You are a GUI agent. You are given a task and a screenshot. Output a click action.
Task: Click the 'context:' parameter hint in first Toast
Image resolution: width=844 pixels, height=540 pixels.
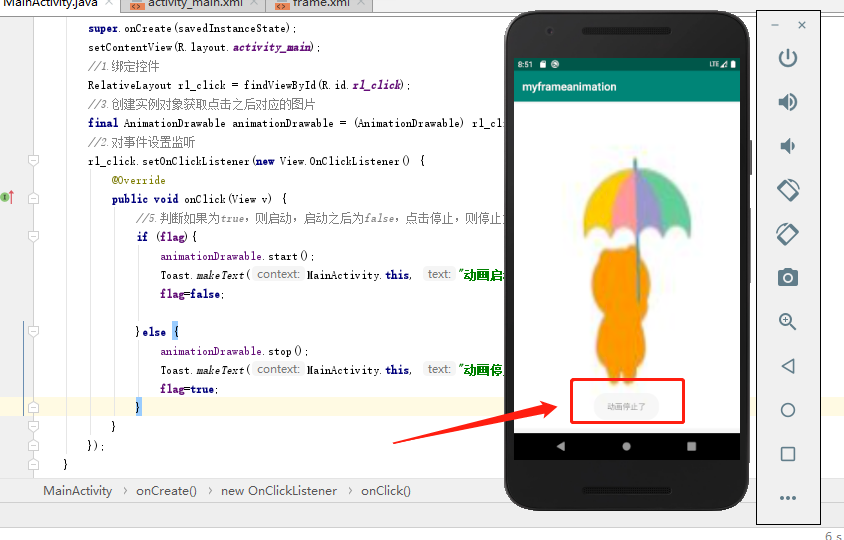pos(278,275)
